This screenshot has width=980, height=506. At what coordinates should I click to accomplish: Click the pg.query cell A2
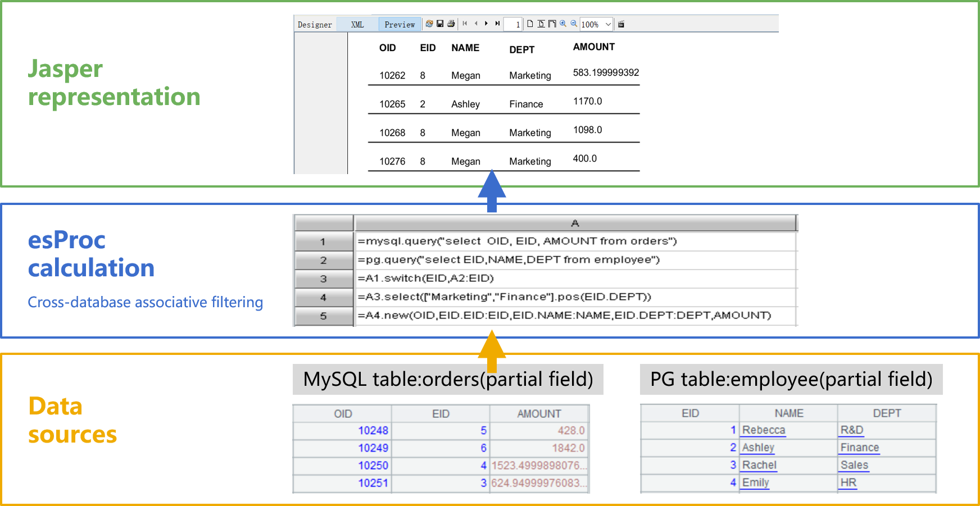tap(575, 259)
